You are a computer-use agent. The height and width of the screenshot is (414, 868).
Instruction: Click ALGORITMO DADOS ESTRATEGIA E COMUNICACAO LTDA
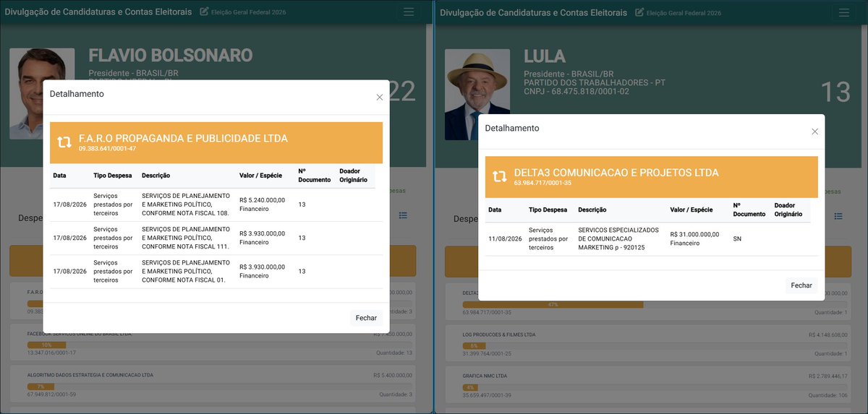click(90, 375)
